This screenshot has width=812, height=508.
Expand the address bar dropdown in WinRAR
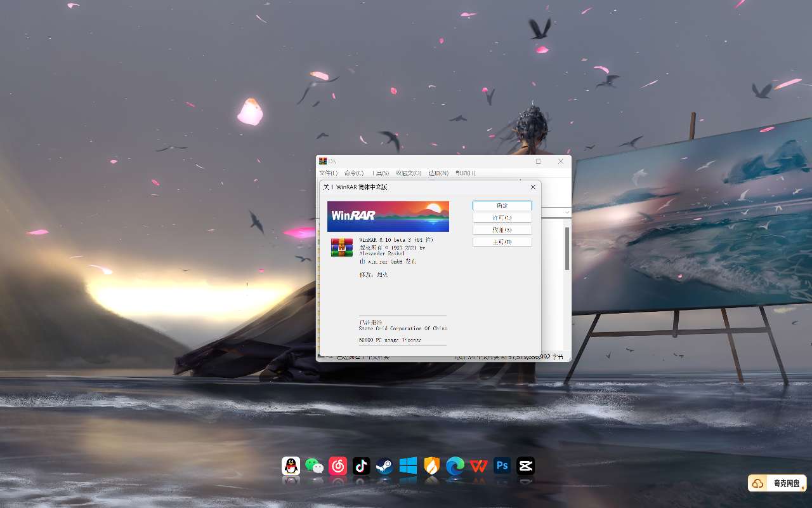(x=567, y=212)
